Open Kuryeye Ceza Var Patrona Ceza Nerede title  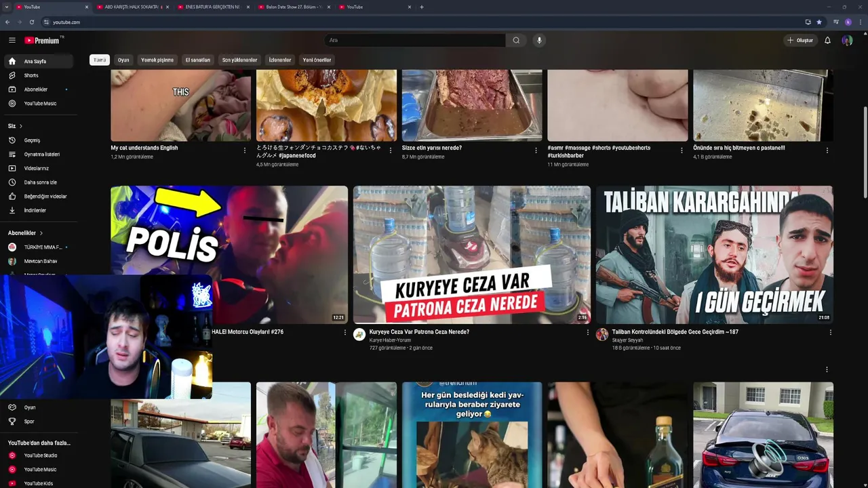(419, 332)
